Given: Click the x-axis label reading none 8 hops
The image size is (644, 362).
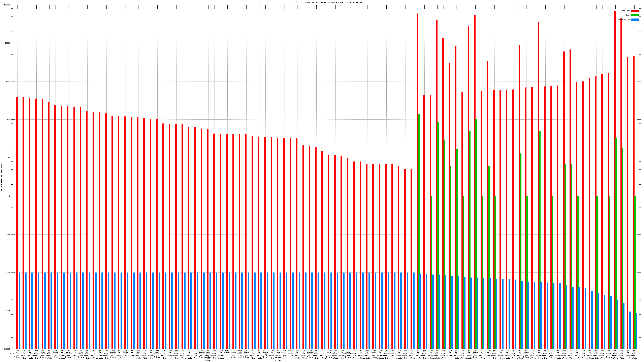Looking at the screenshot, I should pyautogui.click(x=227, y=351).
